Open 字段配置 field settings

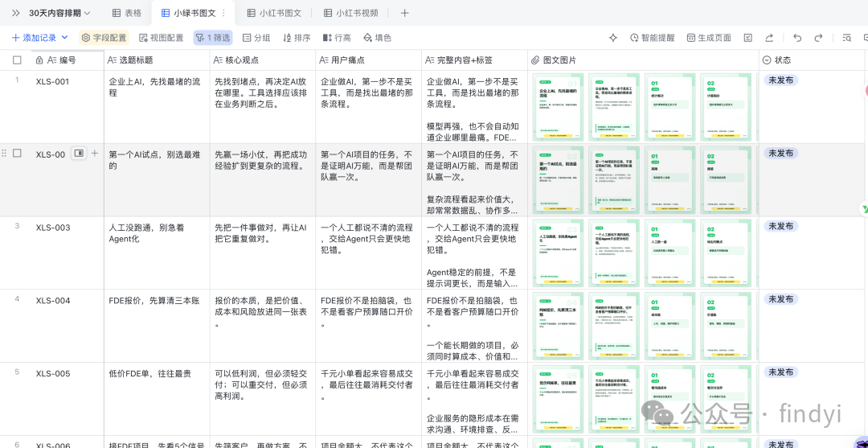pyautogui.click(x=104, y=38)
